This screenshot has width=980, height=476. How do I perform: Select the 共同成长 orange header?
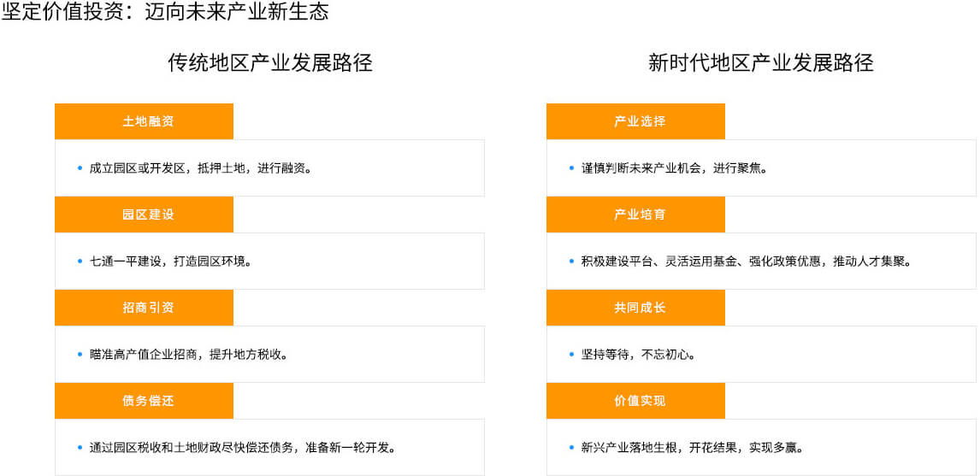[x=635, y=308]
